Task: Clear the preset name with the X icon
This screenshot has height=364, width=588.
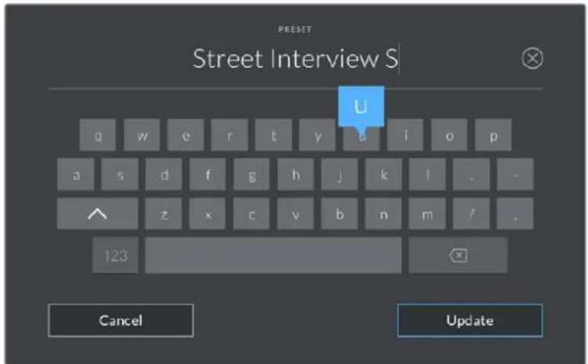Action: pos(532,59)
